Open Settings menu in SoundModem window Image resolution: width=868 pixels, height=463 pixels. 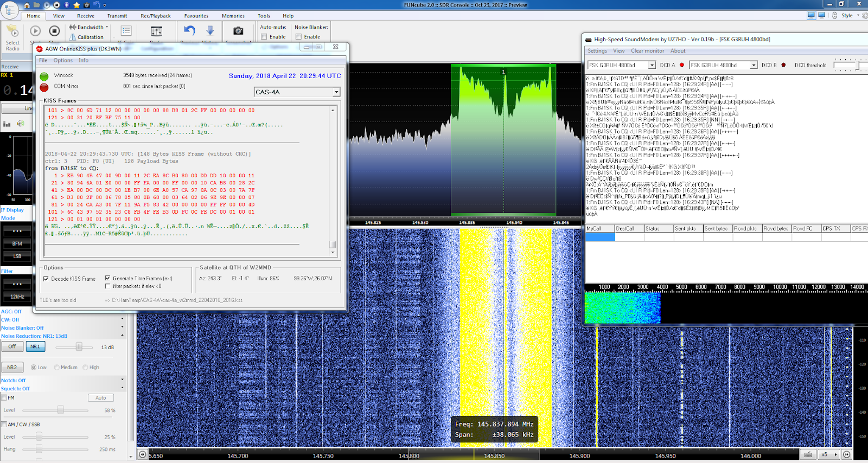[597, 51]
